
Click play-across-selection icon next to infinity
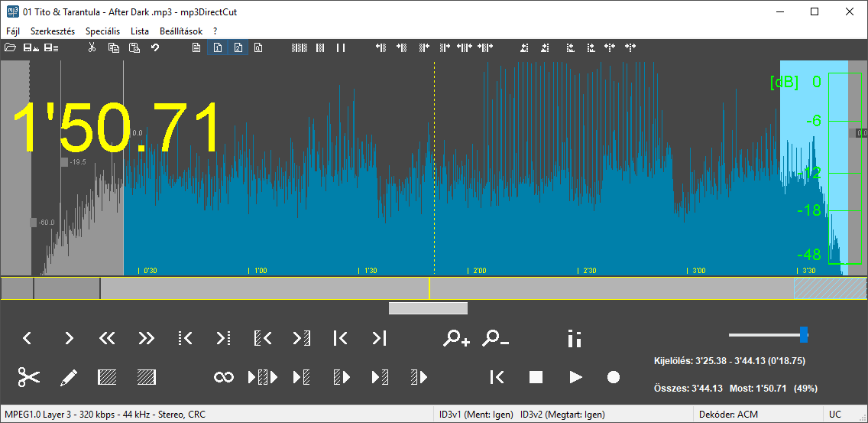point(262,378)
